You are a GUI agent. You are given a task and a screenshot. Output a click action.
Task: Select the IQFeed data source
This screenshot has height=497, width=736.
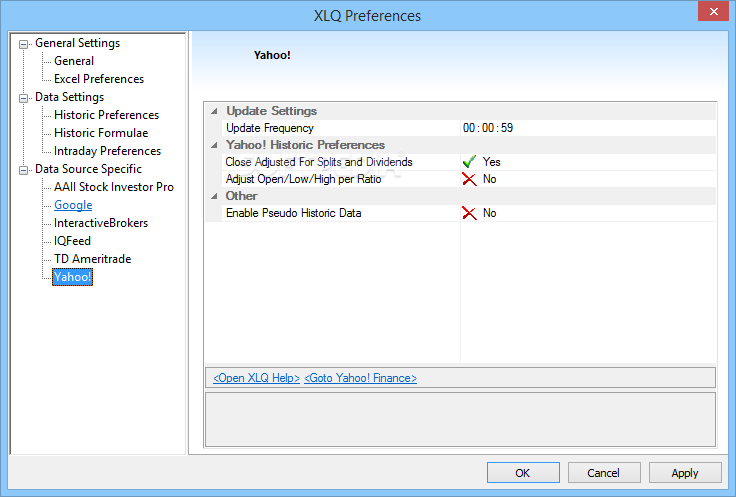tap(72, 241)
